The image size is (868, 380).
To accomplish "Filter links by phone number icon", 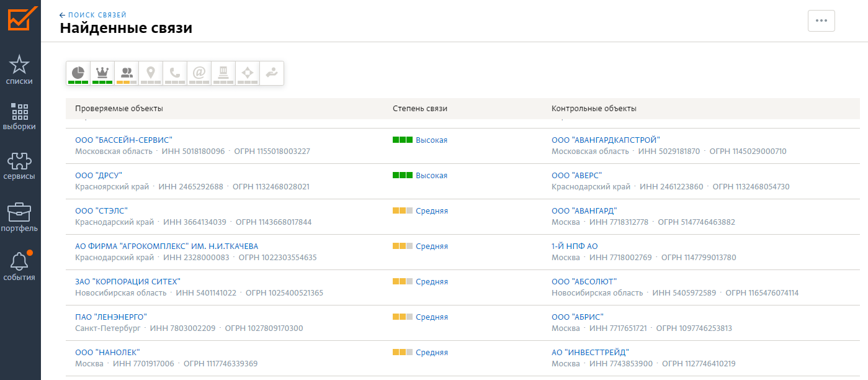I will [175, 73].
